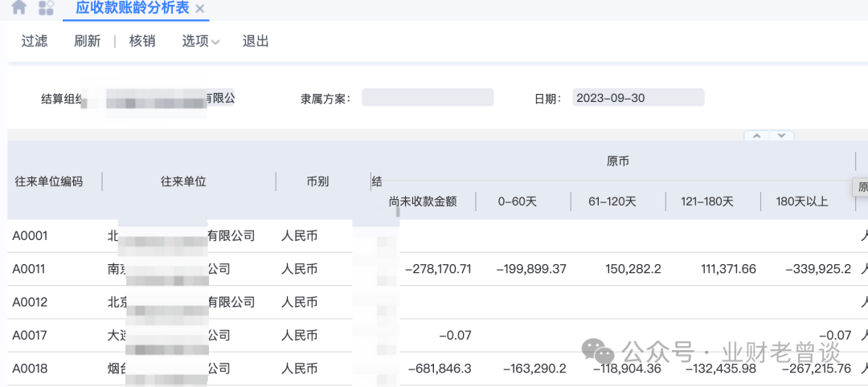Click the 刷新 button

pos(87,41)
